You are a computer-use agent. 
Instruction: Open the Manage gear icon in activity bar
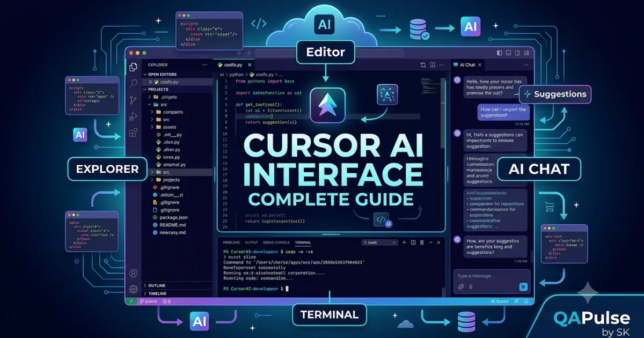pyautogui.click(x=133, y=289)
